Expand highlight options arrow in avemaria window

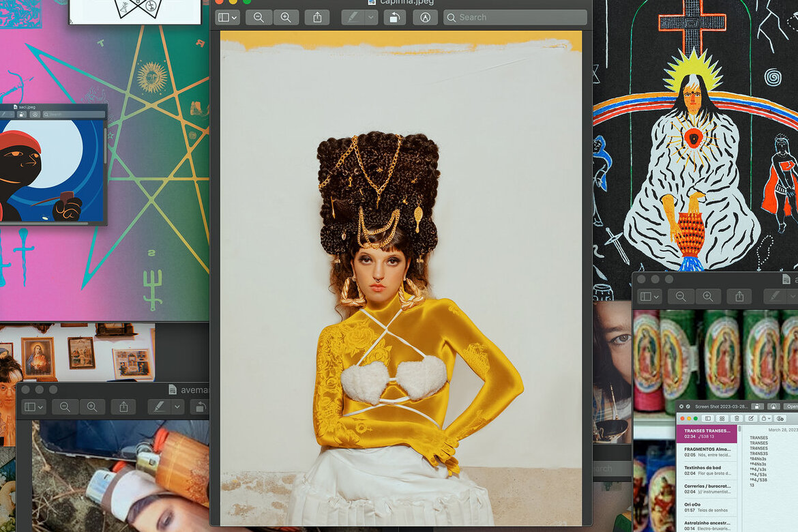pyautogui.click(x=177, y=407)
